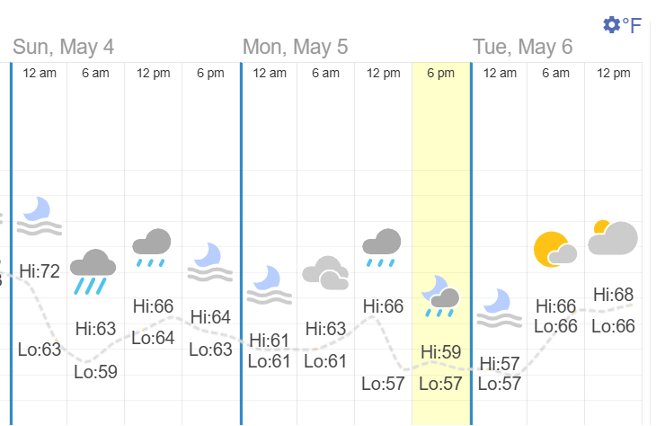Viewport: 656px width, 426px height.
Task: Click the Sunday 12 am windy night icon
Action: (39, 216)
